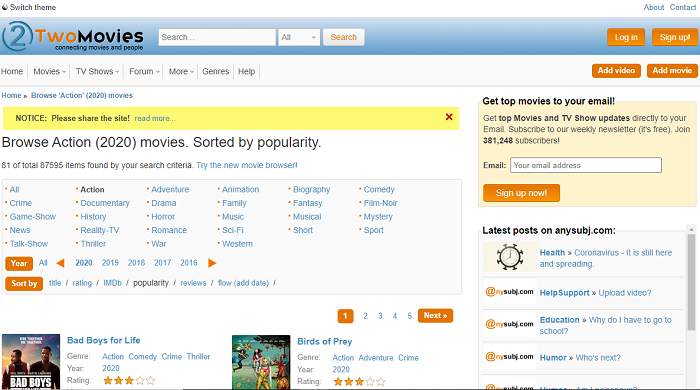Sort movies by IMDb
The width and height of the screenshot is (700, 390).
[x=112, y=283]
